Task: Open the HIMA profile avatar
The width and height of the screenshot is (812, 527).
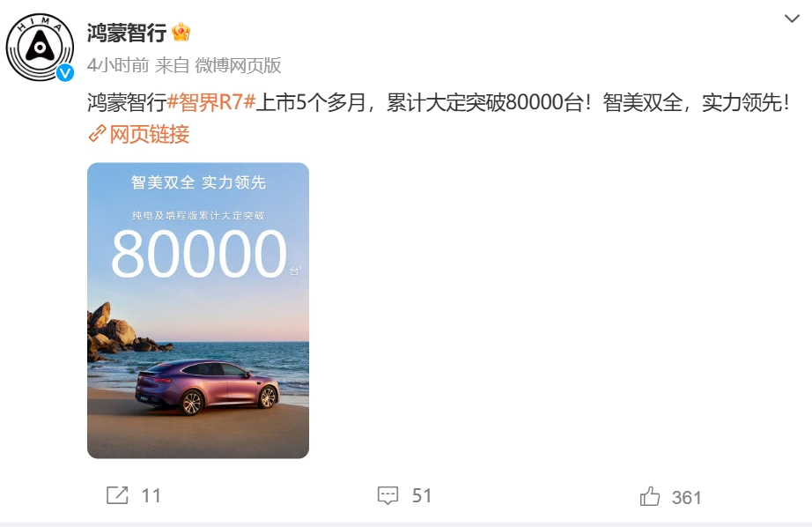Action: coord(40,48)
